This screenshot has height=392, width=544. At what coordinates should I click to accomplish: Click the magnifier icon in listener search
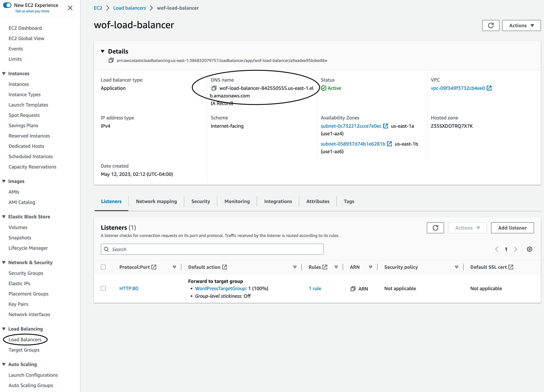tap(106, 249)
